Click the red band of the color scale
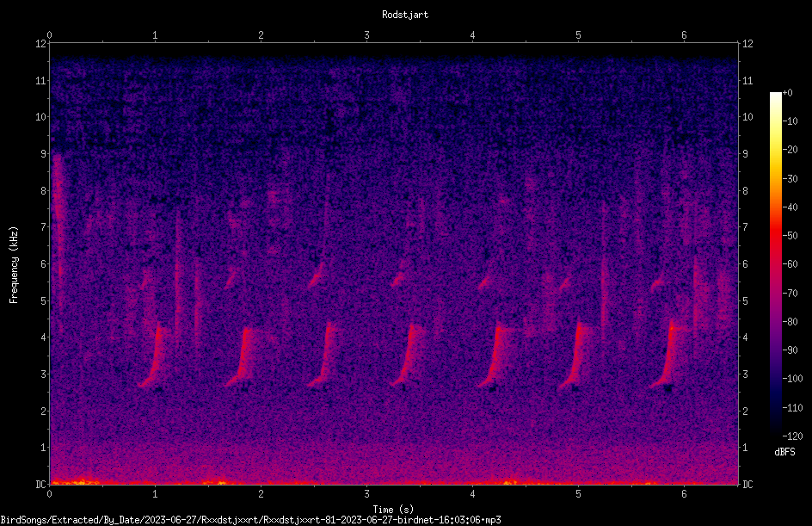Viewport: 812px width, 526px height. click(x=775, y=236)
